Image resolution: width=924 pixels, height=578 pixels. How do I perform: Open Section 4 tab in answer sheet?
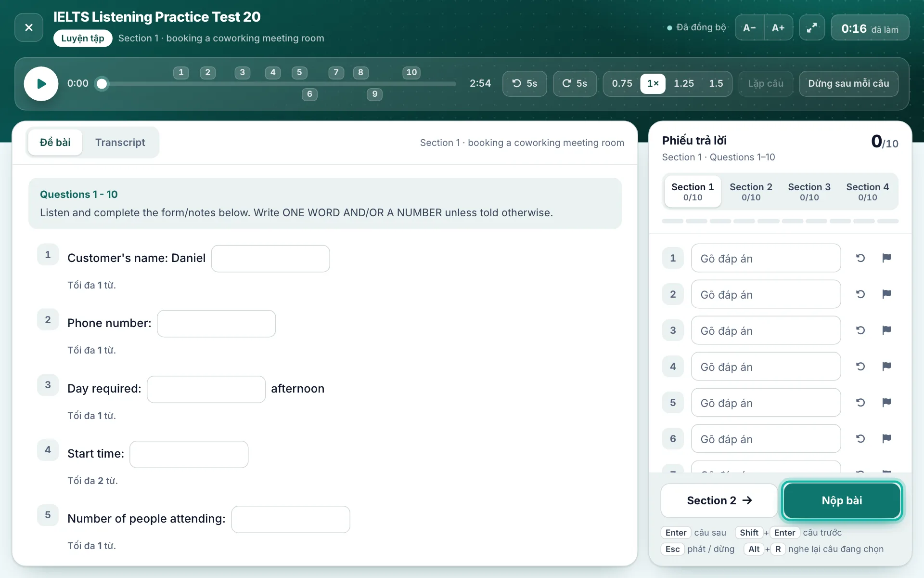[x=867, y=192]
